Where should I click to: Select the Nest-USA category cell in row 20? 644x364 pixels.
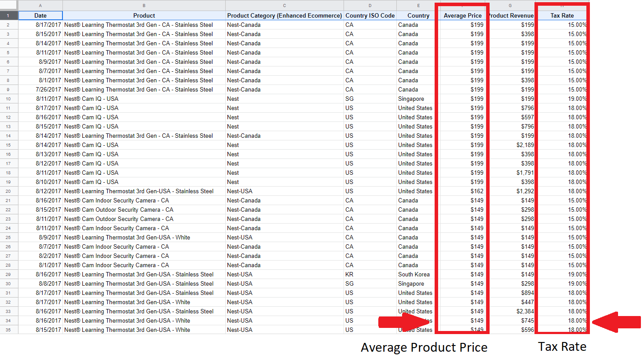click(285, 191)
